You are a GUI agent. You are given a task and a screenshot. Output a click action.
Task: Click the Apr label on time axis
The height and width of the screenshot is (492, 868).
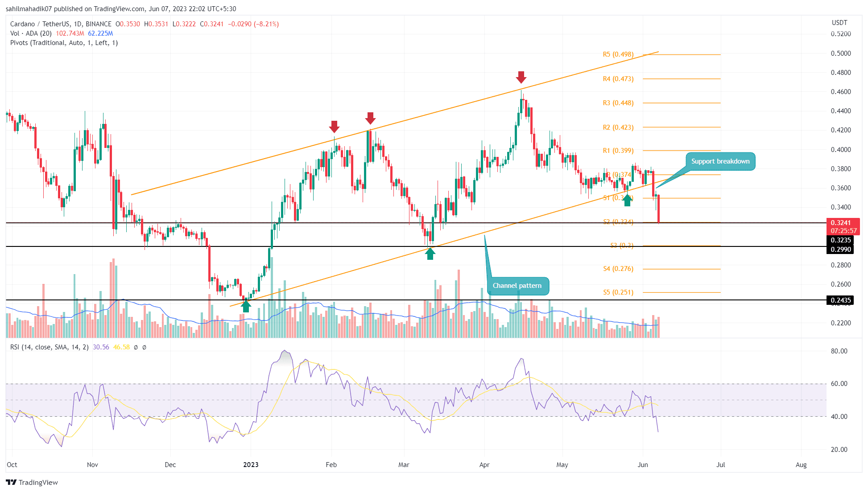(484, 465)
